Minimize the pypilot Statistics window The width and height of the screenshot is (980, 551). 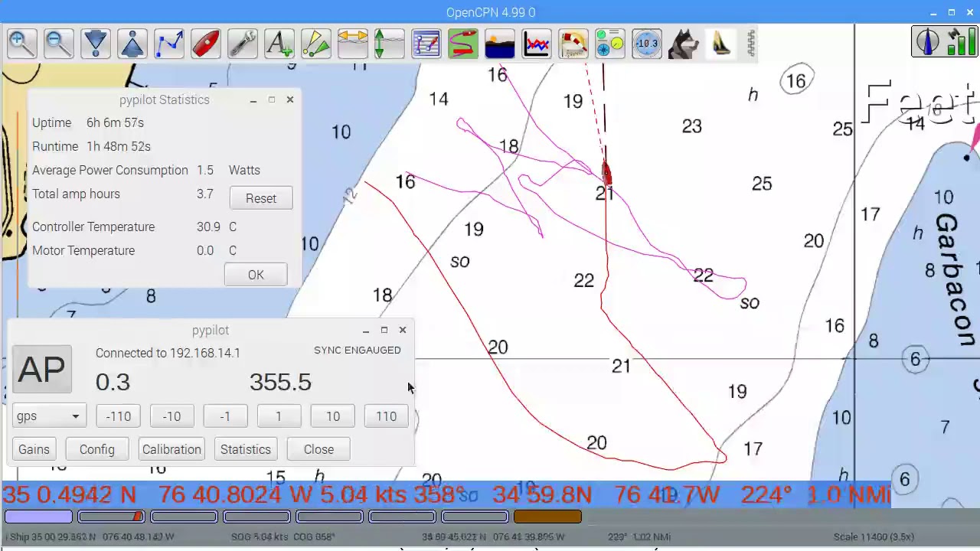click(253, 99)
